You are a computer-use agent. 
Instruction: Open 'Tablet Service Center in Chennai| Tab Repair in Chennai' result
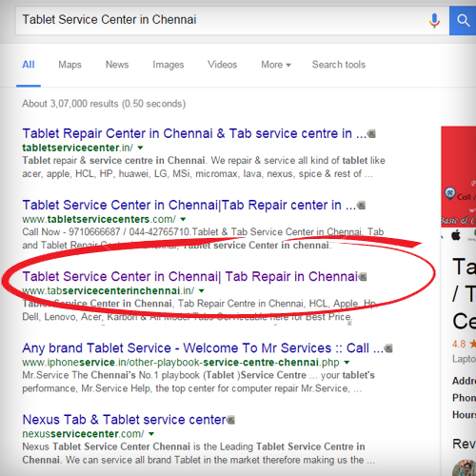click(x=190, y=277)
